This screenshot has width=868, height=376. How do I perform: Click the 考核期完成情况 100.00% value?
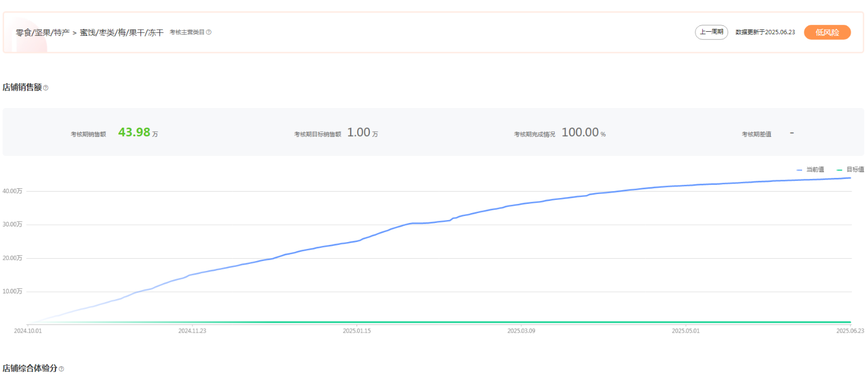pyautogui.click(x=580, y=132)
